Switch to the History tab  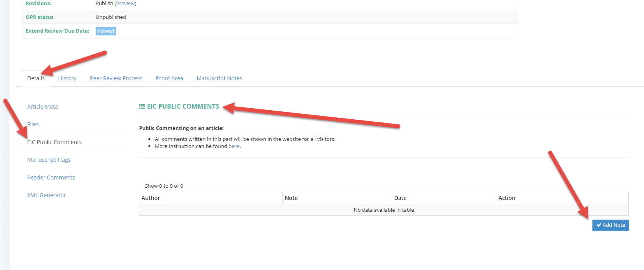click(x=67, y=78)
